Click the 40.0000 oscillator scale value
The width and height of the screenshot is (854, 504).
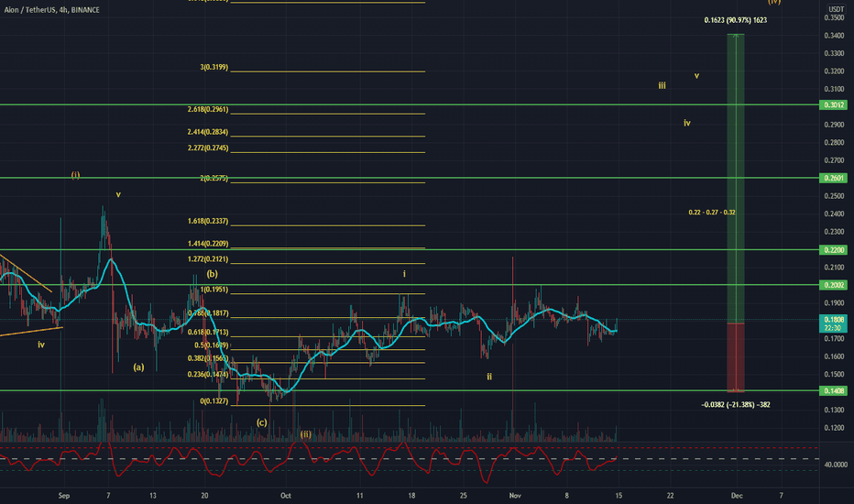[836, 465]
